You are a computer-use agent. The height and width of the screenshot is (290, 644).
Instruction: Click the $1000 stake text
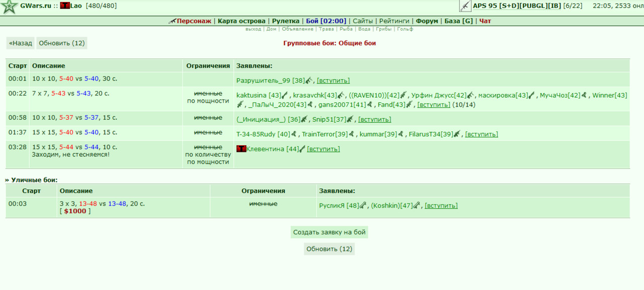pyautogui.click(x=75, y=211)
